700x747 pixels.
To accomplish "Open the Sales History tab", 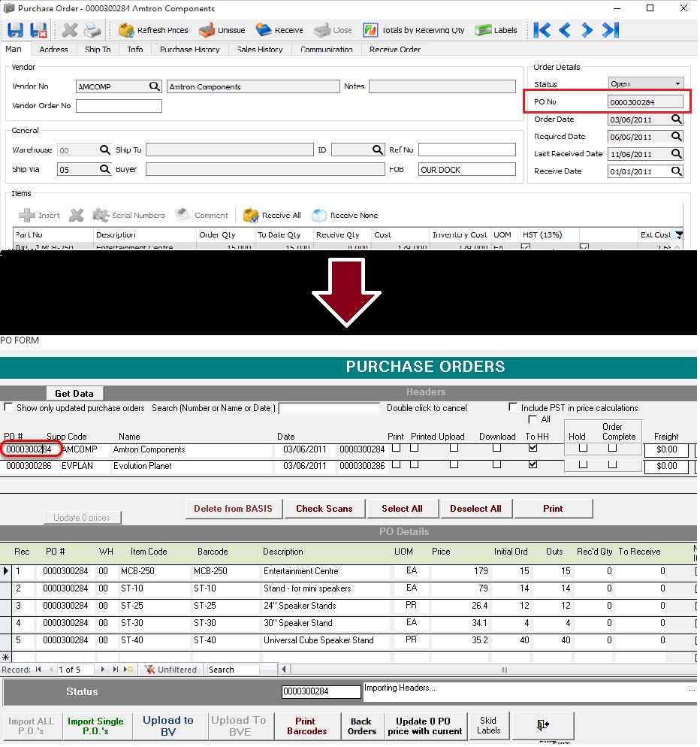I will click(x=260, y=49).
